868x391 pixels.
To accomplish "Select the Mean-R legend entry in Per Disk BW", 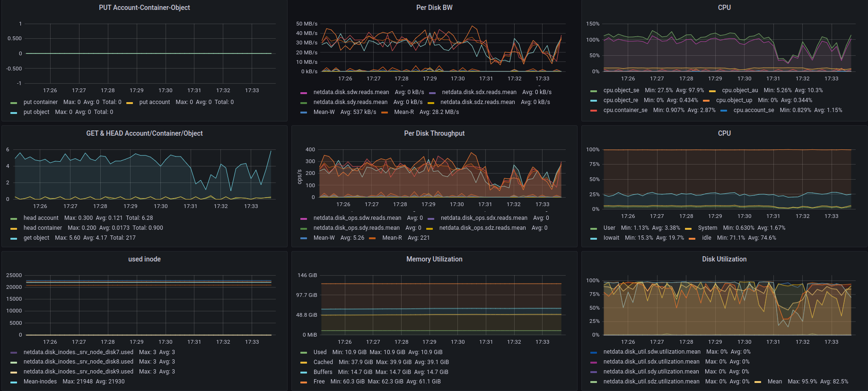I will (x=403, y=112).
